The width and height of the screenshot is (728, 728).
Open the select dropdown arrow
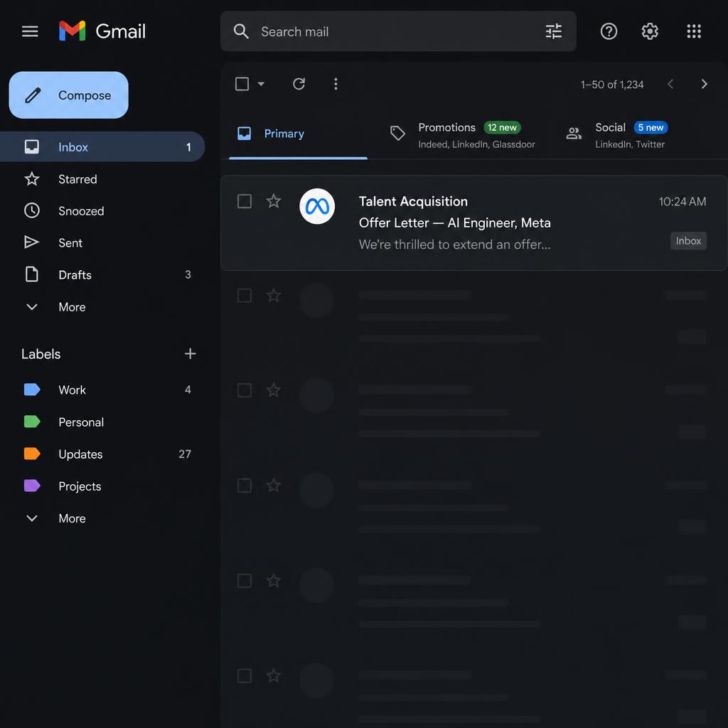(x=261, y=84)
